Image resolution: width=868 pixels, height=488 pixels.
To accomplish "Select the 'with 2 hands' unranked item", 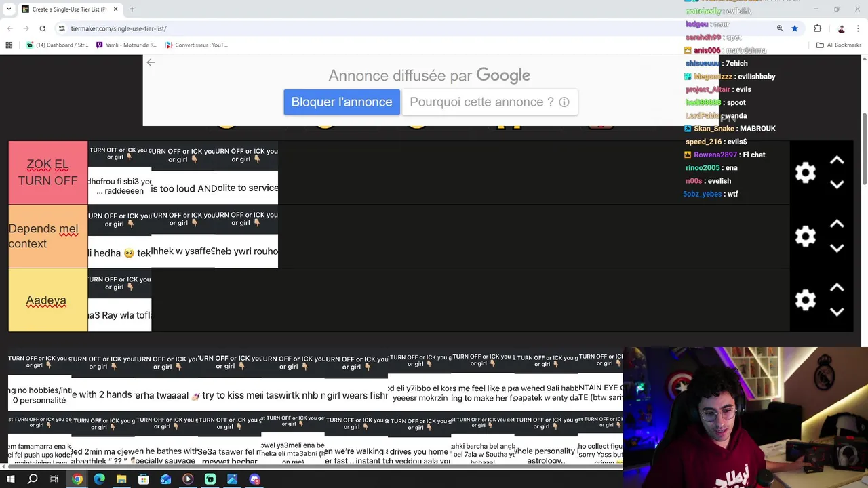I will coord(102,380).
